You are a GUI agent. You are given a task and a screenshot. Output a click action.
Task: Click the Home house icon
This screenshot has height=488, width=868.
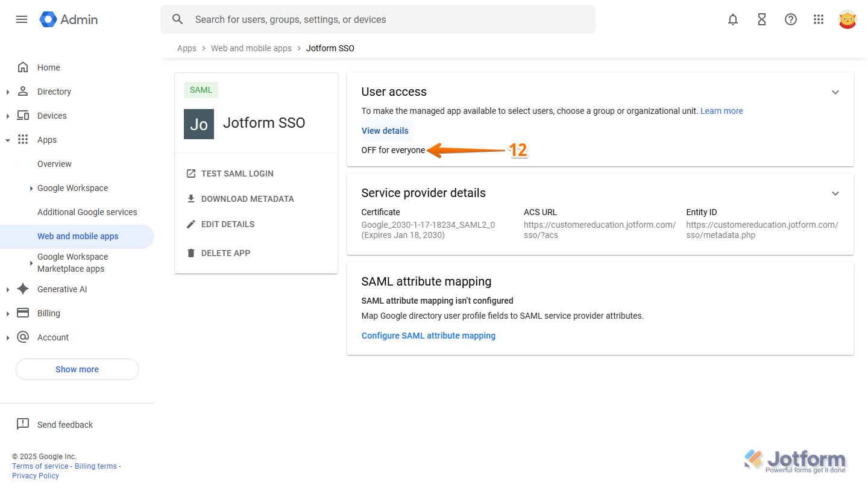23,67
